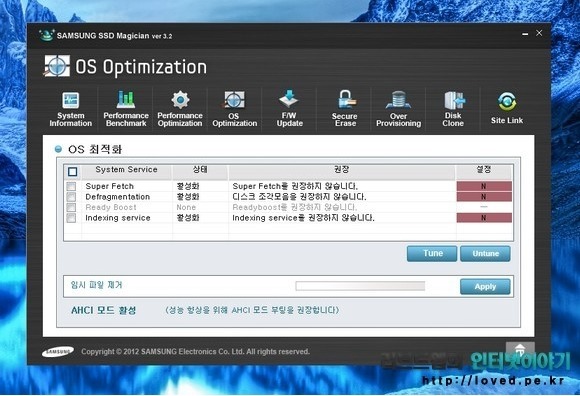This screenshot has height=396, width=580.
Task: Open the Disk Clone tool
Action: (453, 109)
